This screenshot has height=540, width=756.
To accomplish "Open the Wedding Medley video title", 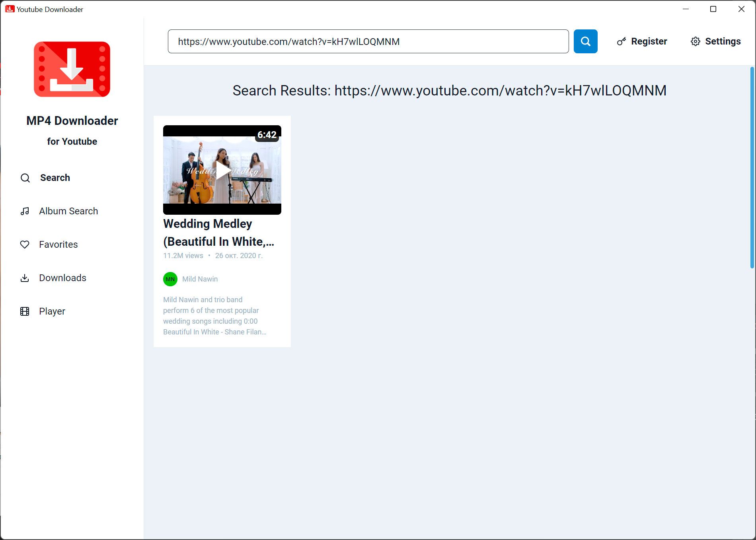I will (x=218, y=233).
